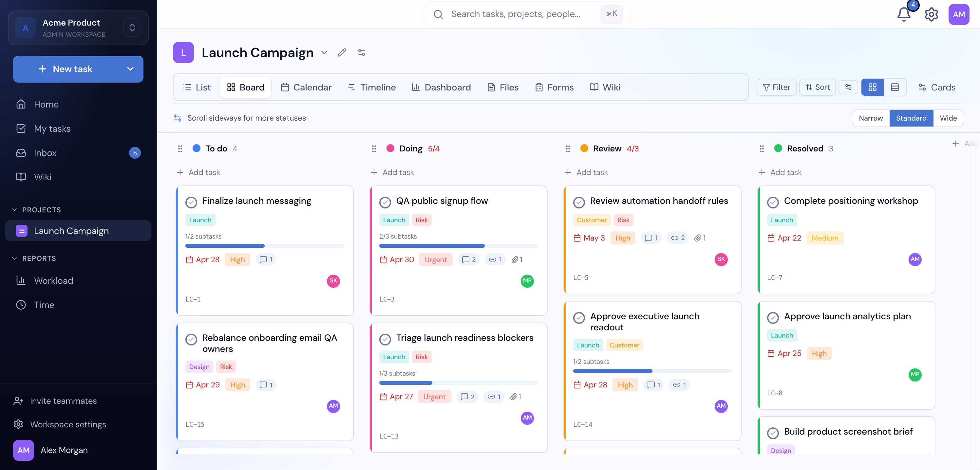Image resolution: width=980 pixels, height=470 pixels.
Task: Open Launch Campaign title dropdown chevron
Action: point(324,52)
